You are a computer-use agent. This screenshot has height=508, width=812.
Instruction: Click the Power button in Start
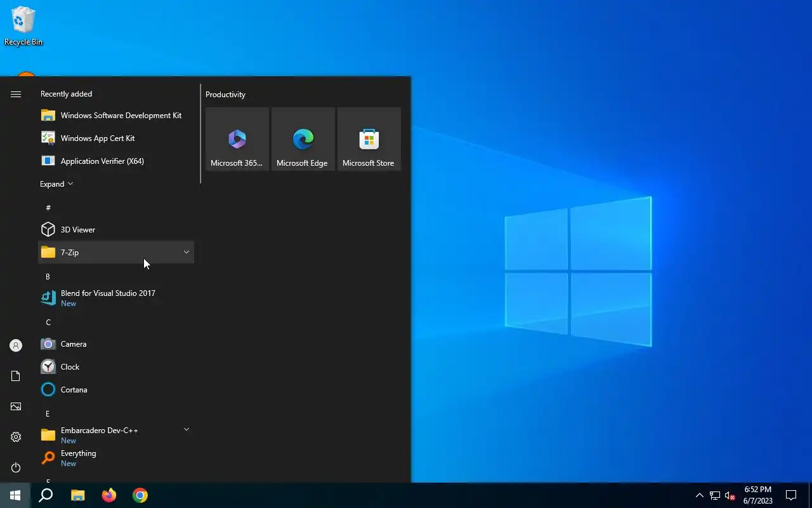coord(16,467)
